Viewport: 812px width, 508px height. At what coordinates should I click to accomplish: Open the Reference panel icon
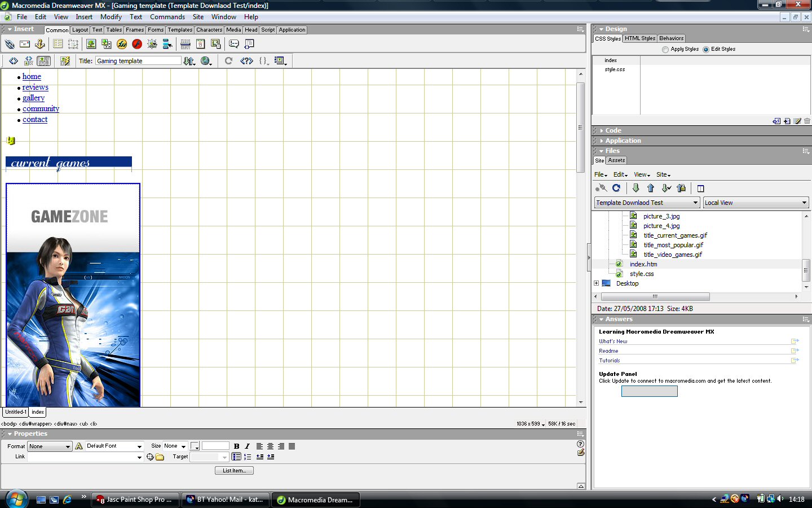click(246, 61)
